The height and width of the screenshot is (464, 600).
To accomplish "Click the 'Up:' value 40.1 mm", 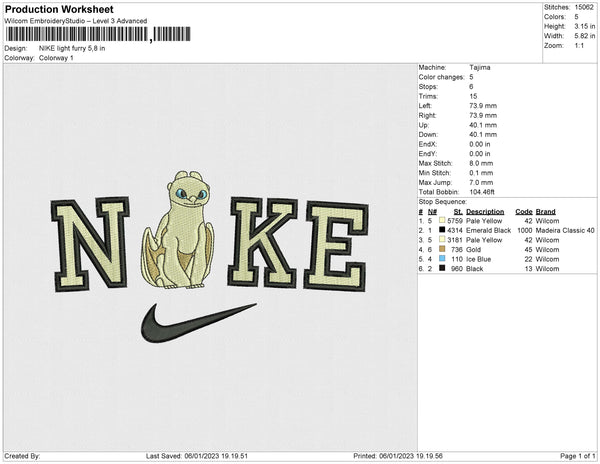I will 483,125.
